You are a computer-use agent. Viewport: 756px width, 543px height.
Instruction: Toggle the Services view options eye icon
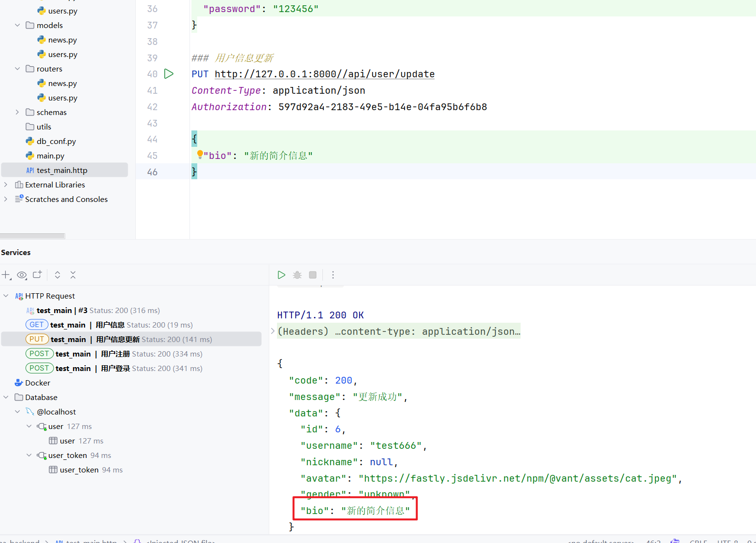click(22, 275)
